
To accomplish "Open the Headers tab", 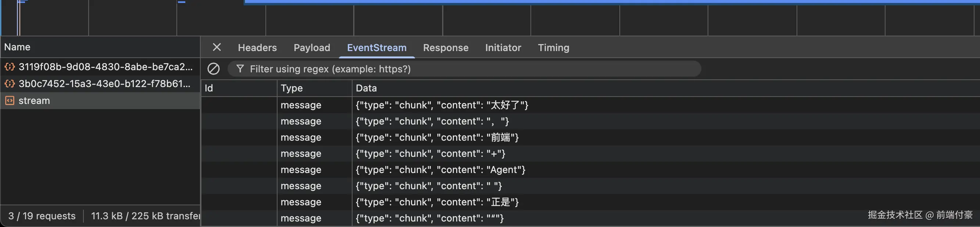I will click(257, 47).
